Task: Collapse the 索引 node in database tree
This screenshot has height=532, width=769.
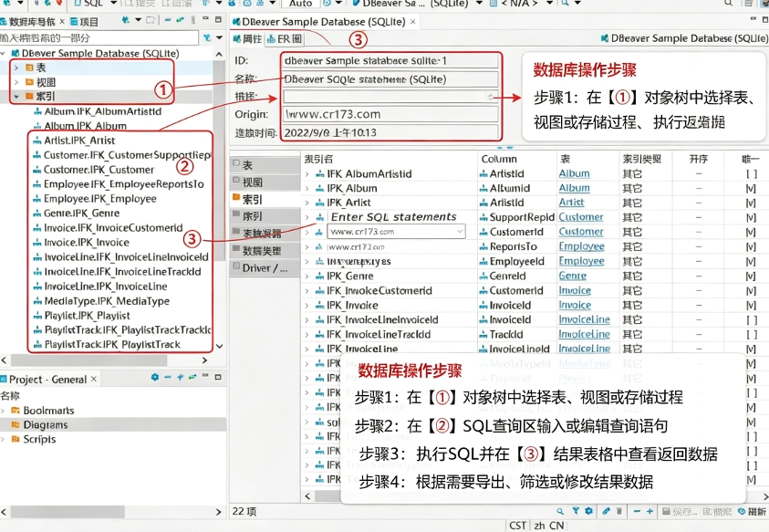Action: [16, 96]
